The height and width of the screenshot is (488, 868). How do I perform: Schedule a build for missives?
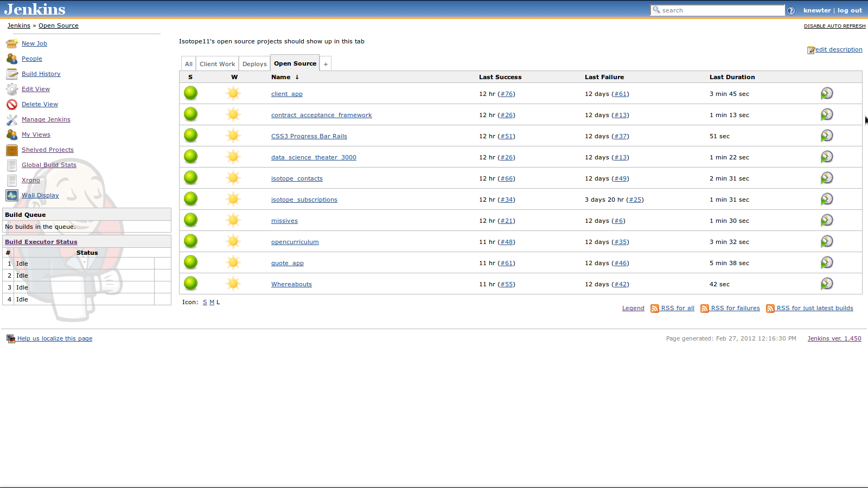click(x=827, y=220)
